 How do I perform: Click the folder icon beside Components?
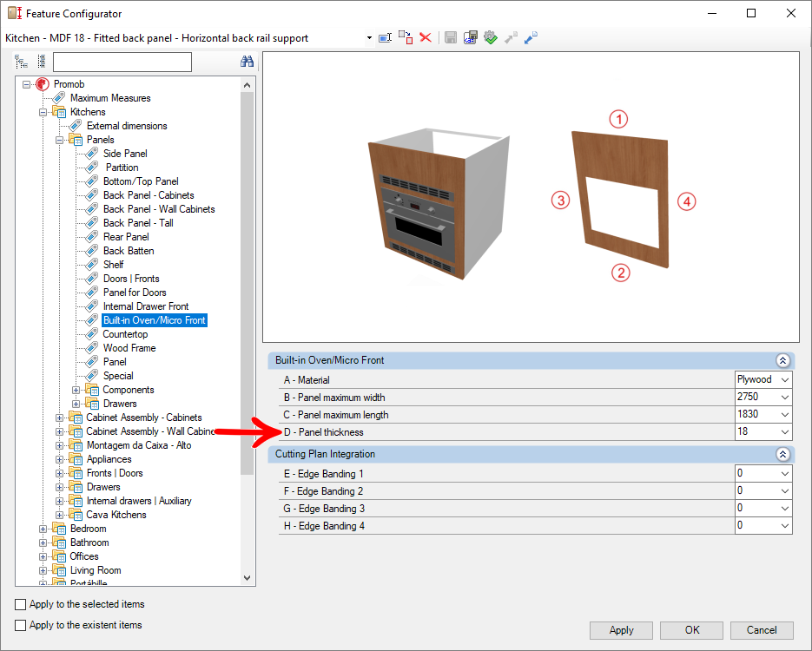point(92,390)
